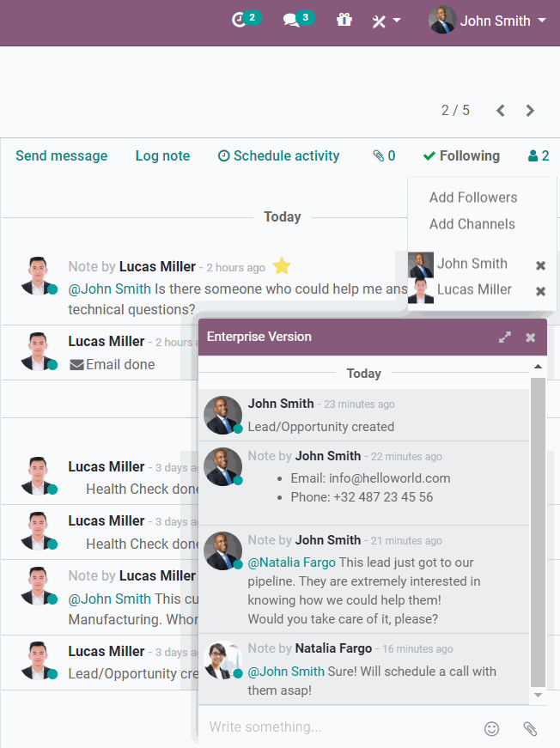
Task: Click the gift icon in top bar
Action: (344, 20)
